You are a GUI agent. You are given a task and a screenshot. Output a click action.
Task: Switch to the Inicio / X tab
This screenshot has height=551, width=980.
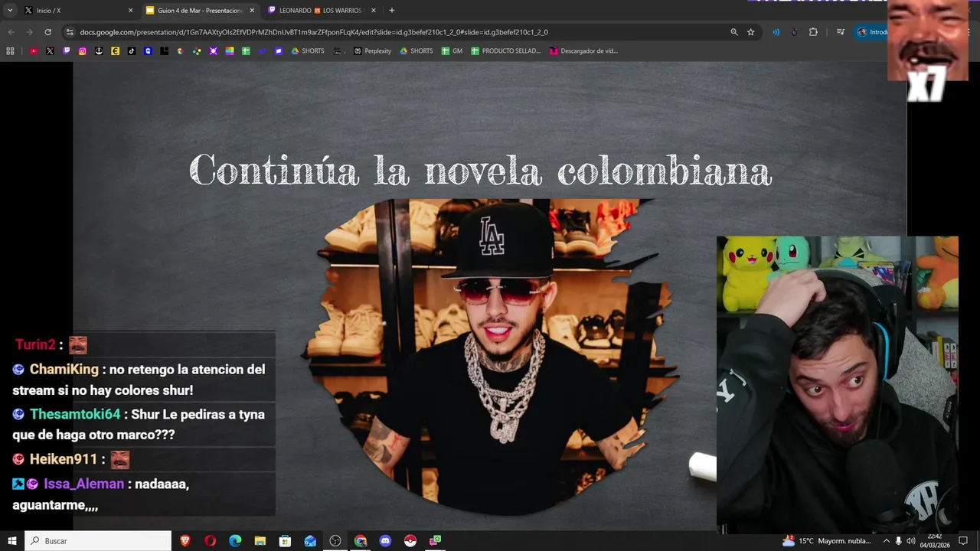click(78, 11)
